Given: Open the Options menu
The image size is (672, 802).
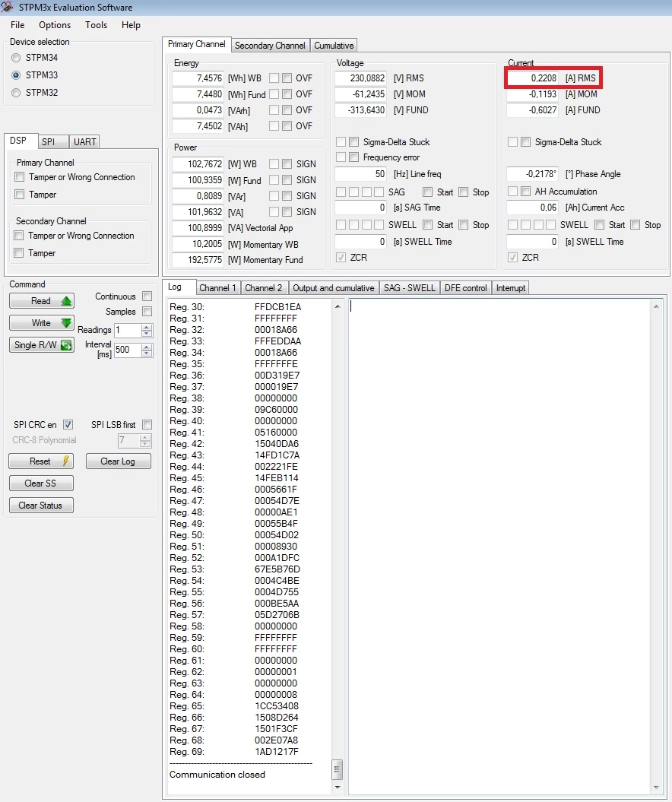Looking at the screenshot, I should point(55,25).
